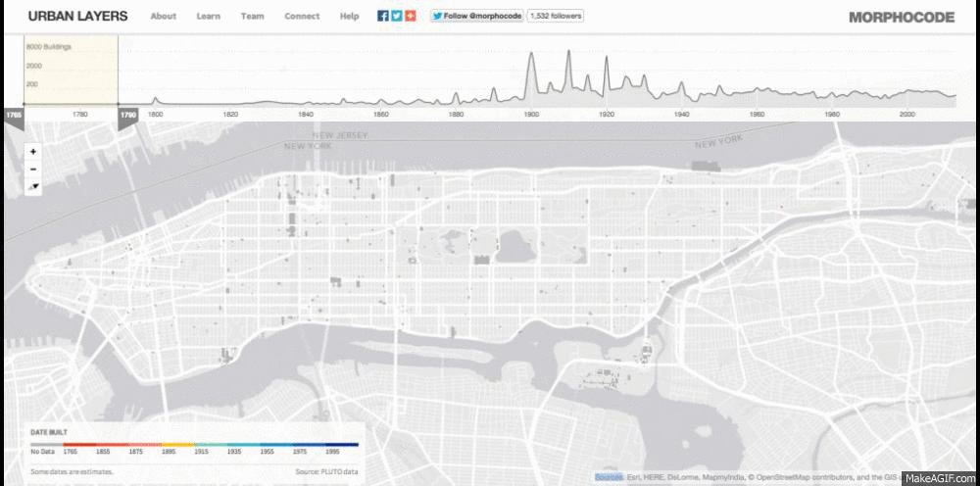Grab the 1765 timeline start handle

click(x=13, y=115)
